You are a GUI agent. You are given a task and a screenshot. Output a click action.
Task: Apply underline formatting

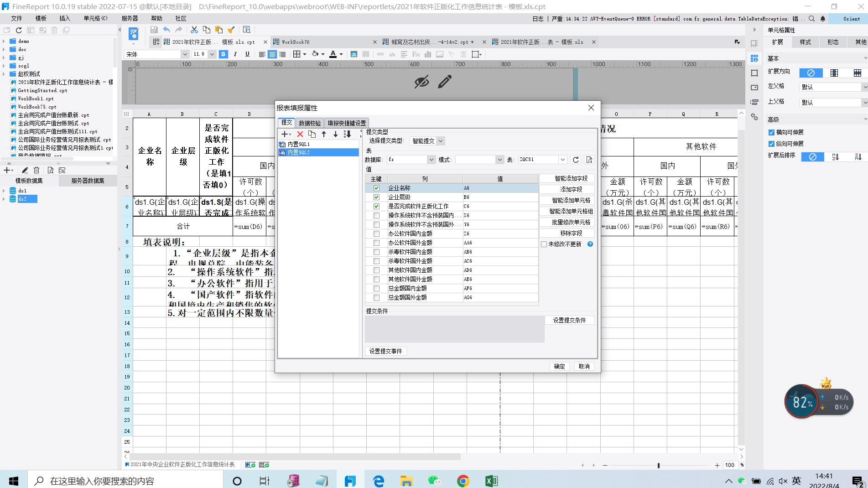click(x=247, y=54)
